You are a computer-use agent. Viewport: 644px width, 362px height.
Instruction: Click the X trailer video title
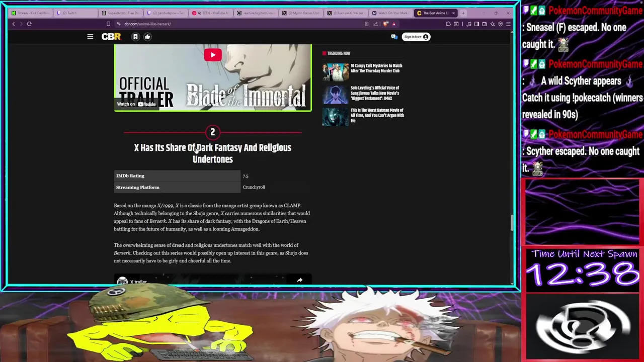pos(138,282)
